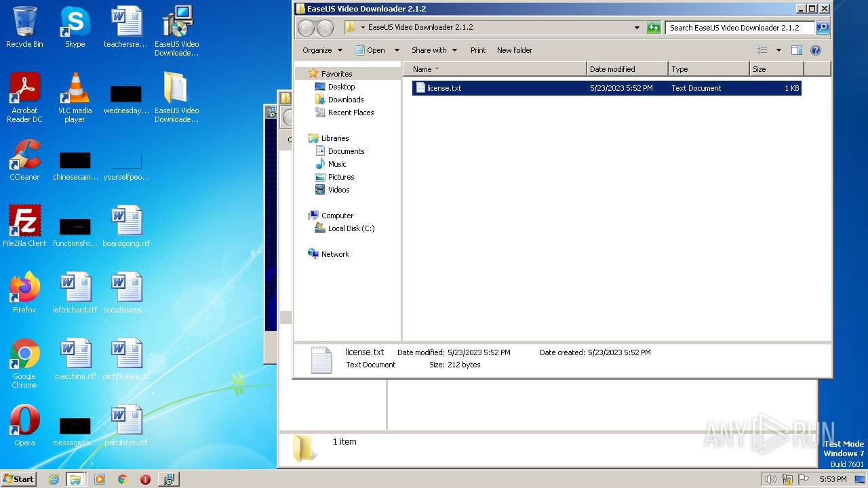Select leftrichard.rtf desktop file
Screen dimensions: 868x488
tap(75, 293)
